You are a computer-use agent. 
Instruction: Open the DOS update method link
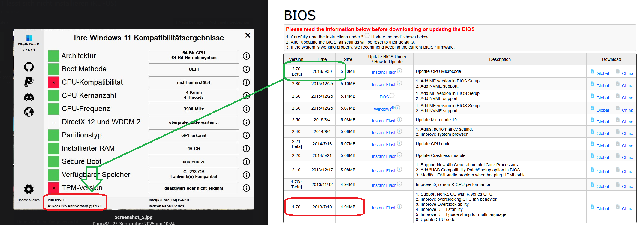384,97
